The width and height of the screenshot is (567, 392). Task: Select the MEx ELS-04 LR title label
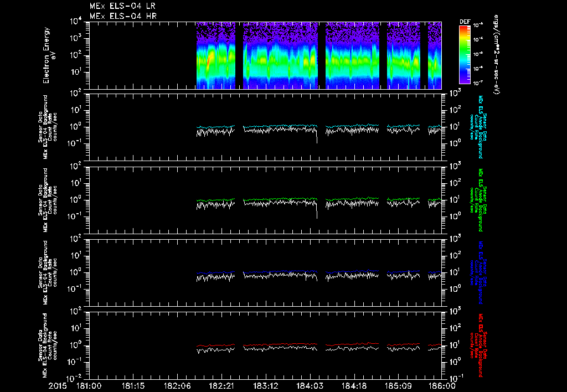pos(123,7)
